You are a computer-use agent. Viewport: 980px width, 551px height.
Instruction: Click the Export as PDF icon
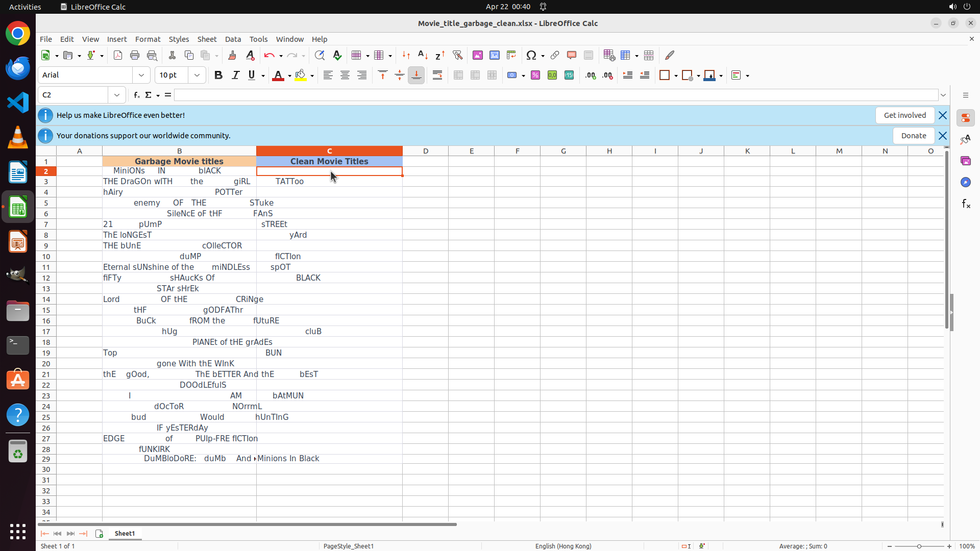coord(118,55)
